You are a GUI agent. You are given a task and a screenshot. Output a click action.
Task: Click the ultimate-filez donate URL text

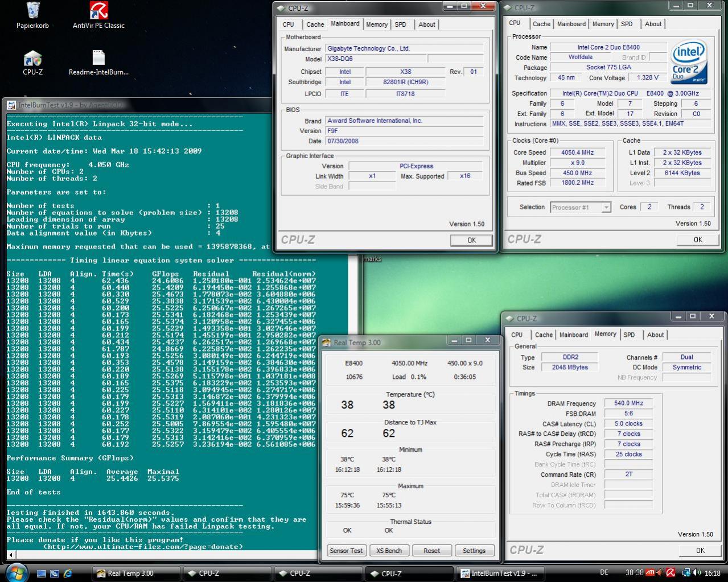tap(143, 547)
